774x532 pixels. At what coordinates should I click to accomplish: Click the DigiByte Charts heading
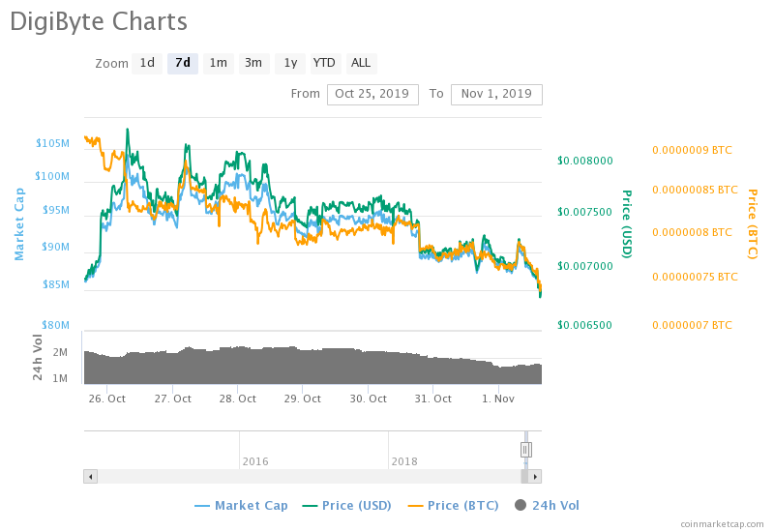[99, 22]
